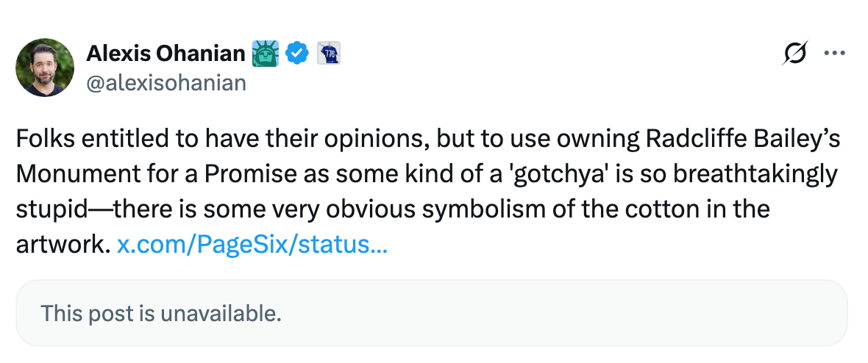Viewport: 868px width, 363px height.
Task: Click the word "stupid" in the post
Action: (52, 209)
